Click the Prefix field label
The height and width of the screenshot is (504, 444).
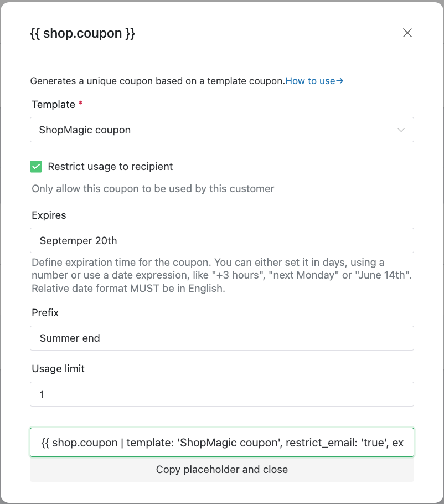click(x=45, y=313)
